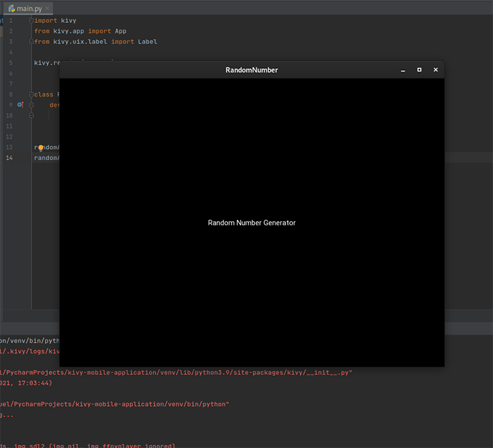Click the override gutter icon on line 9
493x448 pixels.
pos(20,105)
